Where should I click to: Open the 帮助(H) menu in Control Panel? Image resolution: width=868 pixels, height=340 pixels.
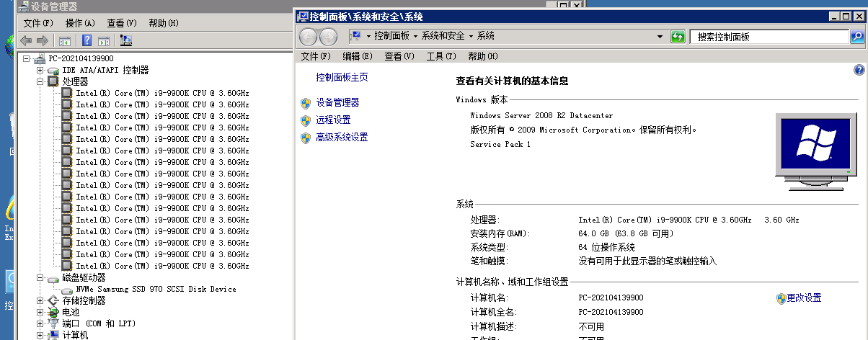(x=483, y=56)
